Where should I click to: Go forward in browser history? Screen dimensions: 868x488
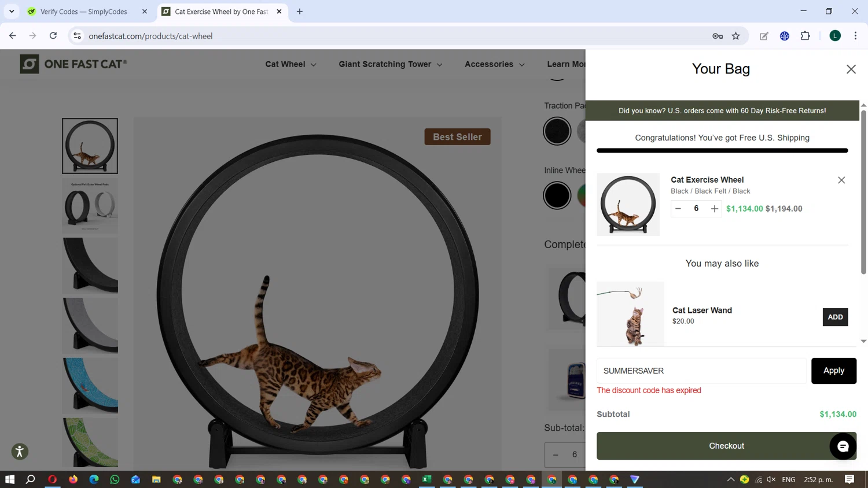click(33, 36)
